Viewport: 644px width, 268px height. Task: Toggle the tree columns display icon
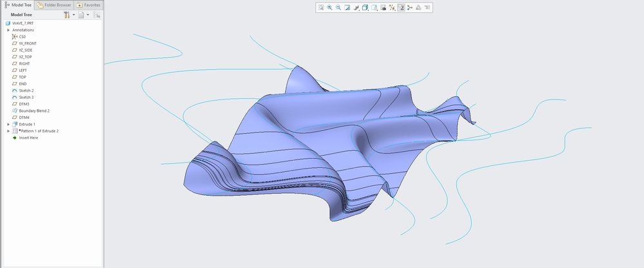click(x=97, y=15)
